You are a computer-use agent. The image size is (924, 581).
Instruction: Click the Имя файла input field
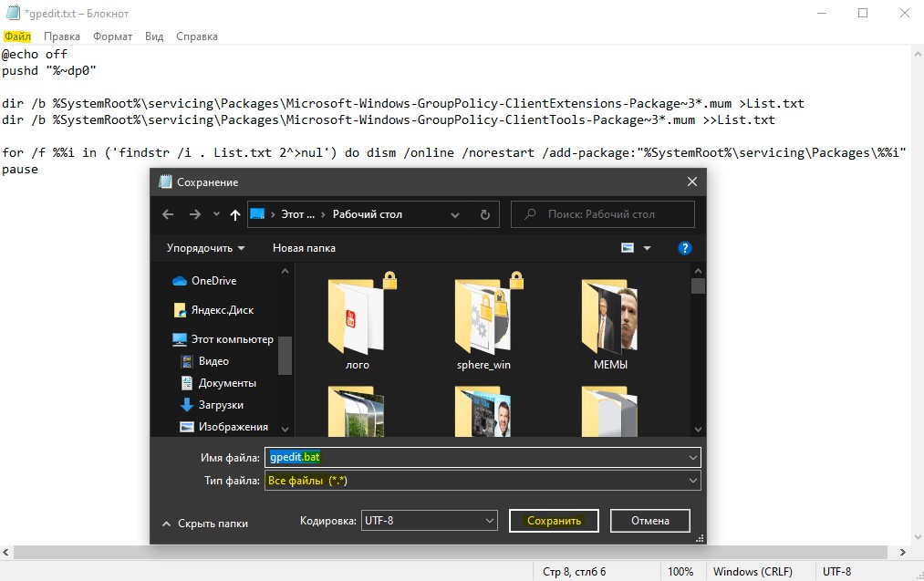[x=483, y=457]
